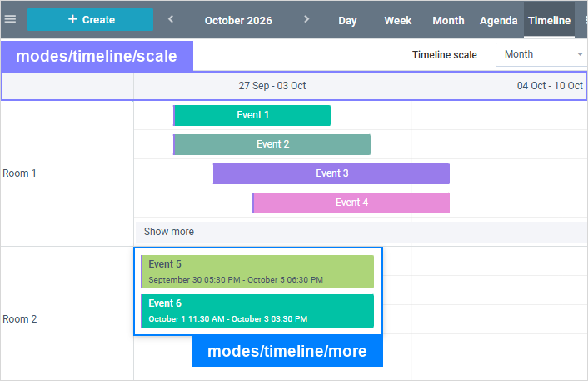Open Event 5 in the popup
588x381 pixels.
257,272
